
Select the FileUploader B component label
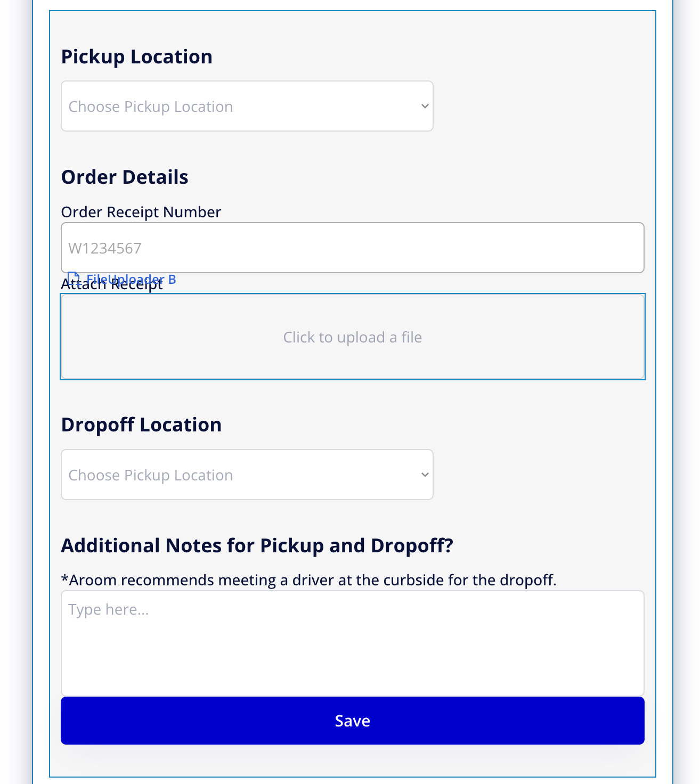pos(131,279)
